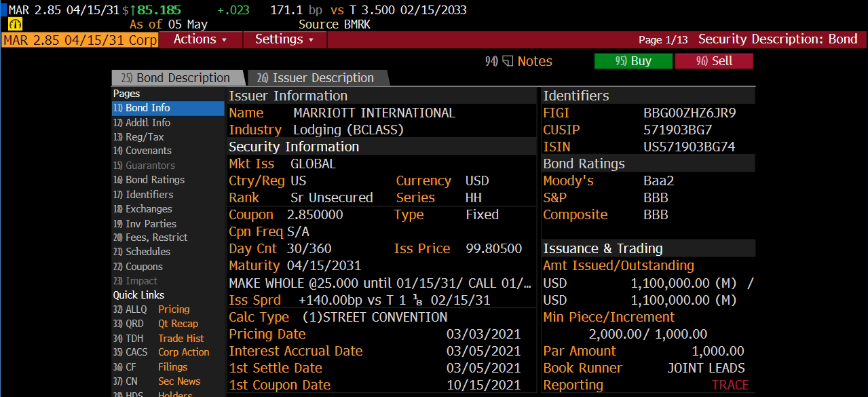Click the Calc Type STREET CONVENTION
The width and height of the screenshot is (868, 397).
tap(375, 317)
